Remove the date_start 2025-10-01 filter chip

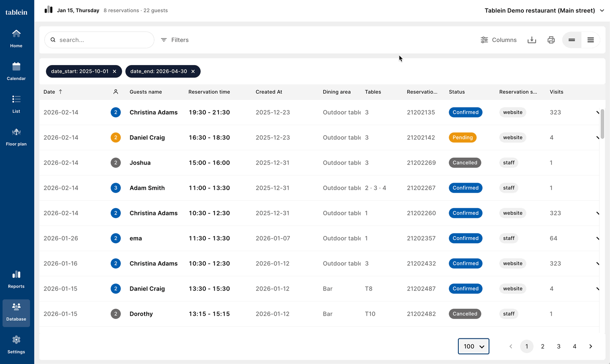coord(114,71)
